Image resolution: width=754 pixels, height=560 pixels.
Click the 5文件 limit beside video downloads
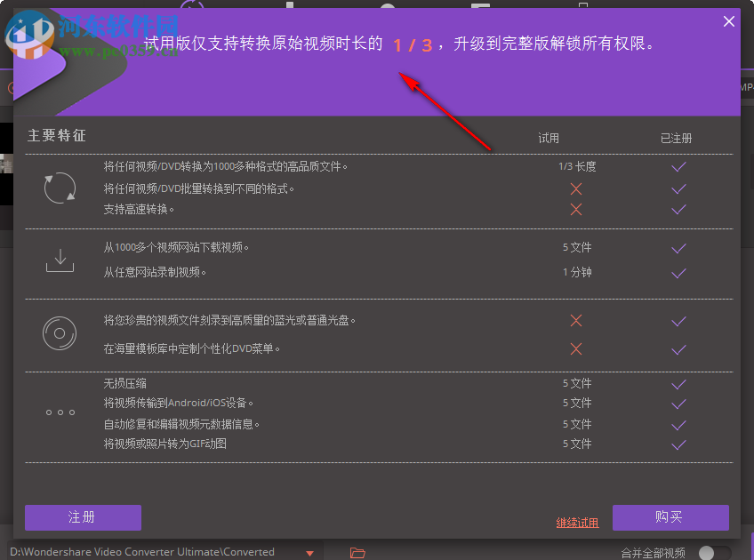pyautogui.click(x=576, y=246)
